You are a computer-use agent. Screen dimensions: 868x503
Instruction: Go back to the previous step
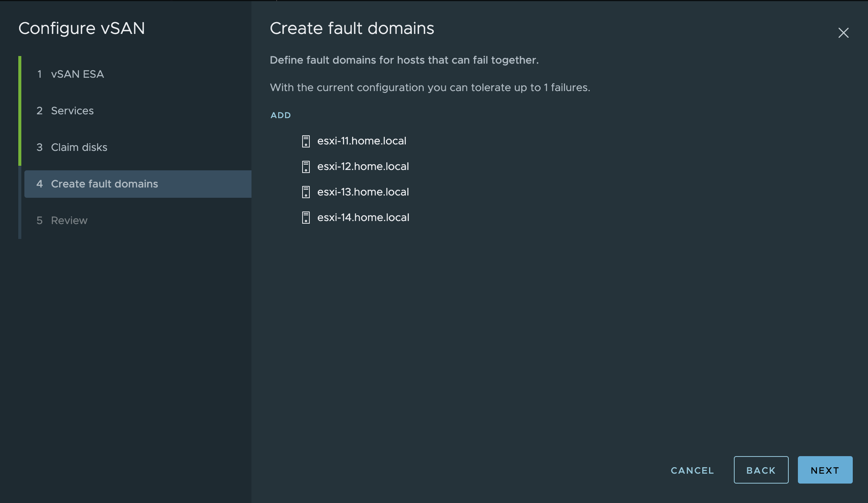click(x=761, y=470)
